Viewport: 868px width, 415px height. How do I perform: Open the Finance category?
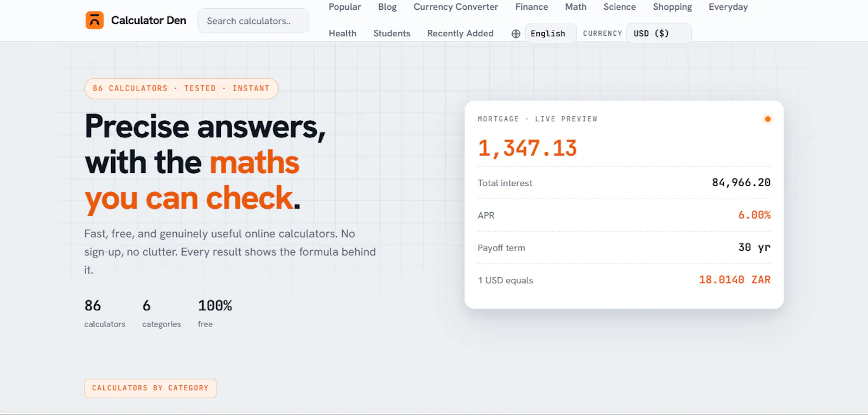pos(532,7)
